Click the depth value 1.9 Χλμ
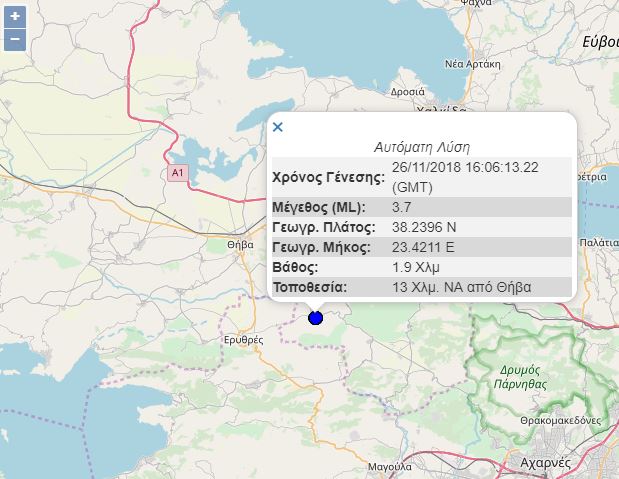Viewport: 619px width, 479px height. 416,267
